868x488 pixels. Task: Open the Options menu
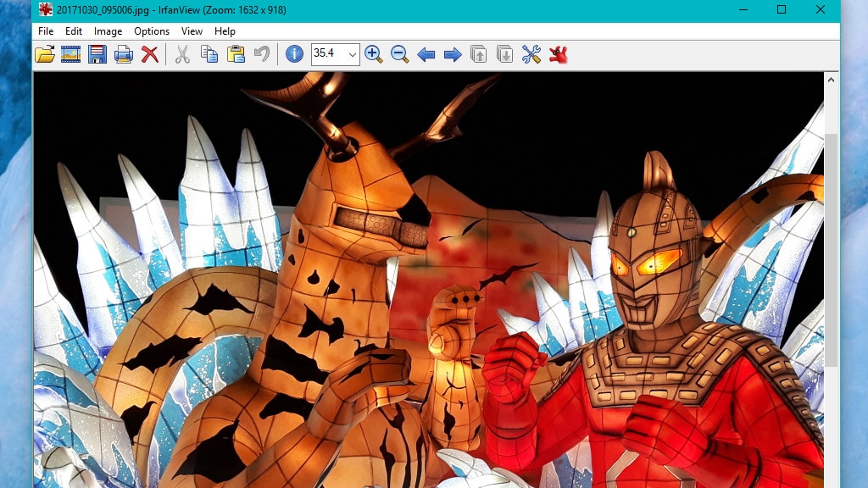click(152, 31)
